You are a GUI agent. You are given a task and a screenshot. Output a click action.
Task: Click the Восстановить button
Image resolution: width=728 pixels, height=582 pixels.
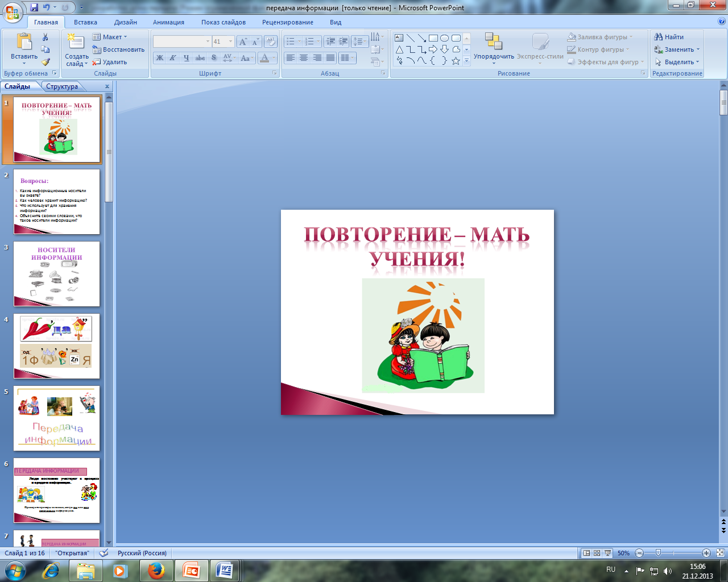[x=119, y=49]
